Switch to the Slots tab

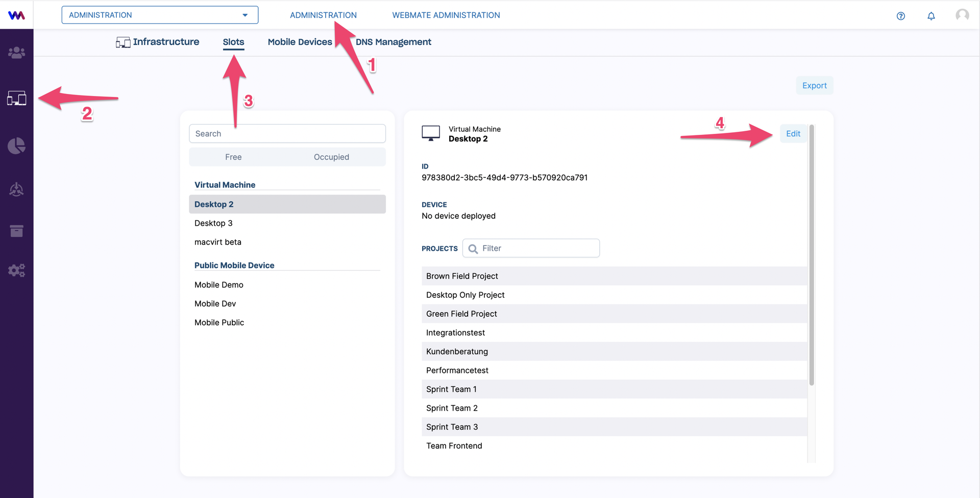tap(233, 42)
